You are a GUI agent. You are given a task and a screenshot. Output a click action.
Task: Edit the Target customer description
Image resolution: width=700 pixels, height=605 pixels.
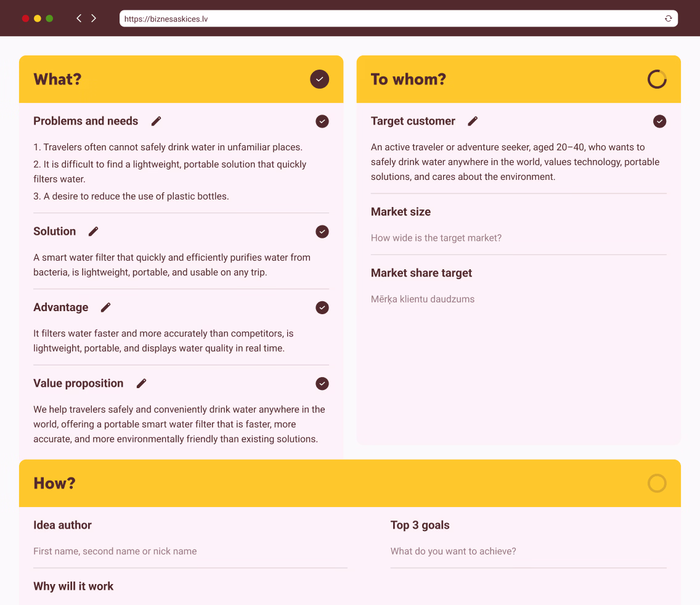point(473,121)
